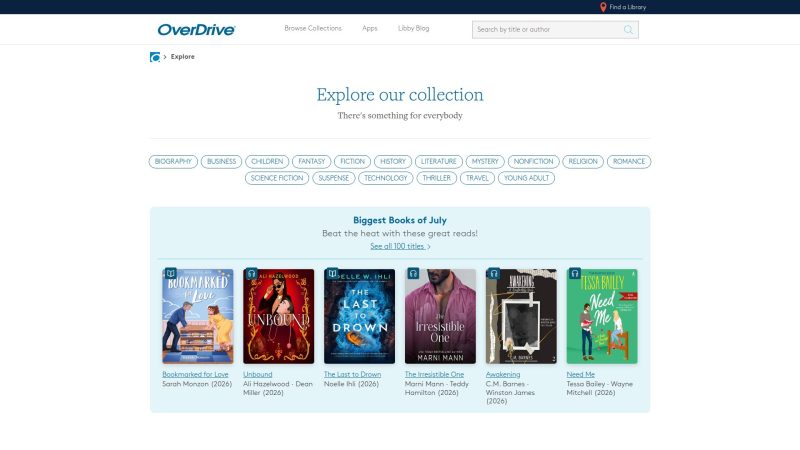Select the Biography genre pill
This screenshot has width=800, height=450.
[x=173, y=162]
